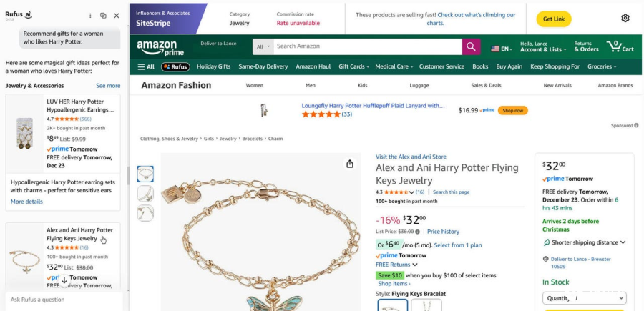Go to Women in Amazon Fashion

tap(254, 85)
